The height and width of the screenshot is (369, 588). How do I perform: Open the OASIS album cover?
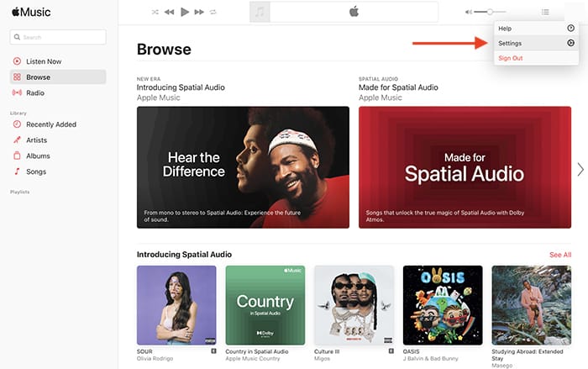[x=443, y=305]
